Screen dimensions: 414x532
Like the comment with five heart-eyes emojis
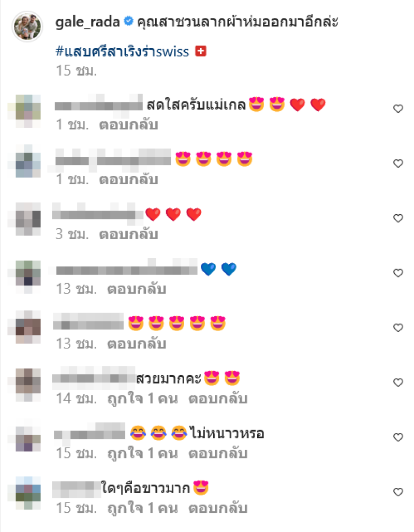coord(398,328)
